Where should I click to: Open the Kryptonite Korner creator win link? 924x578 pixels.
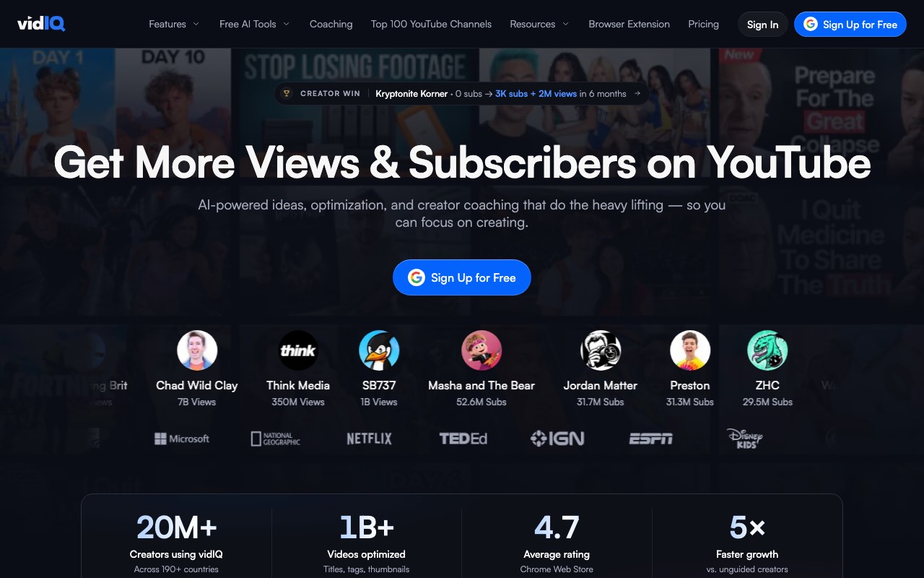click(x=462, y=93)
